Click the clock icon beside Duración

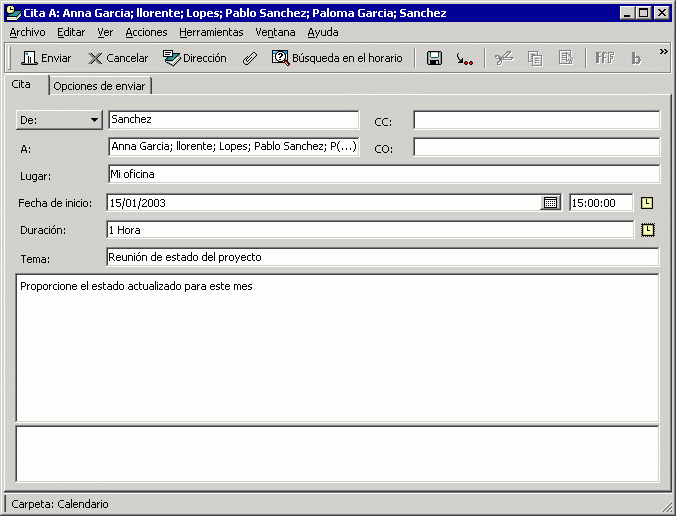pos(648,230)
